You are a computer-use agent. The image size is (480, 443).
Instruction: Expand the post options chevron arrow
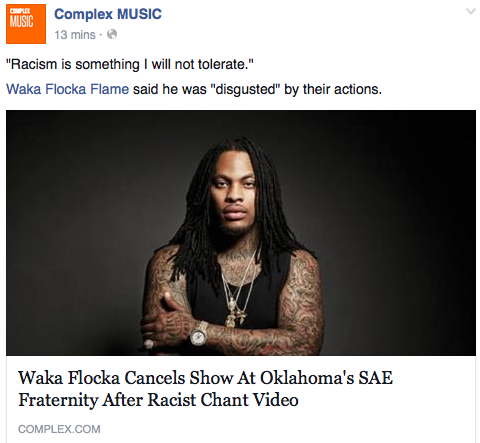[x=471, y=12]
